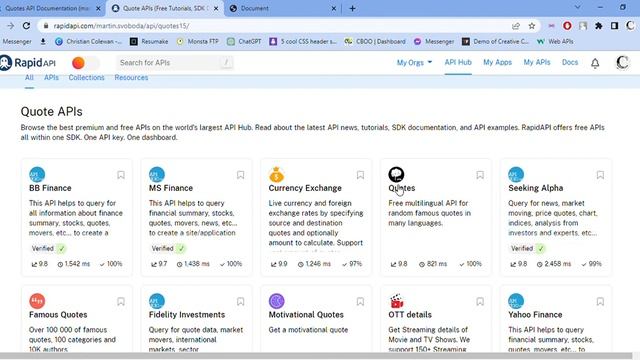Switch to the All filter tab
Viewport: 640px width, 360px height.
coord(29,78)
